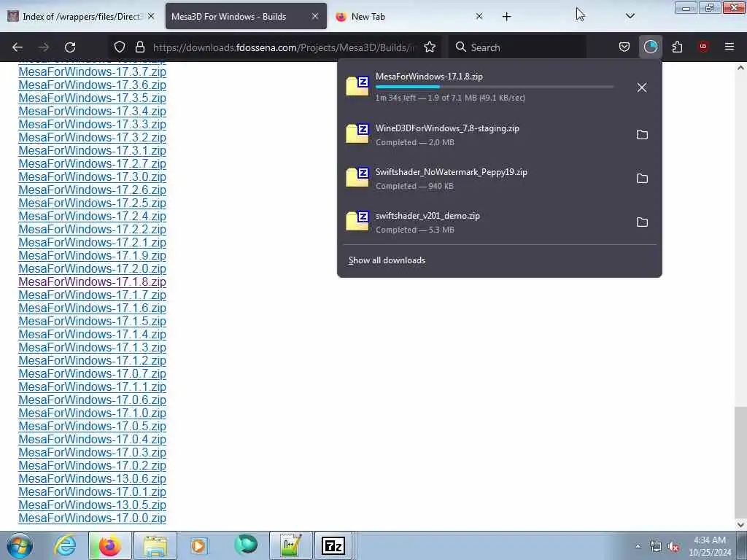Show Swiftshader_NoWatermark_Peppy19.zip in folder
Screen dimensions: 747x560
click(x=642, y=179)
